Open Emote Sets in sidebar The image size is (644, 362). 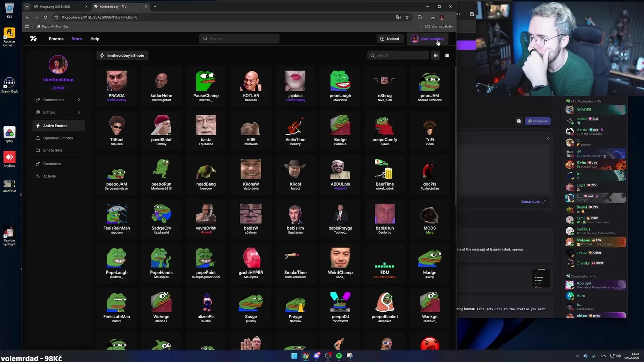tap(58, 150)
